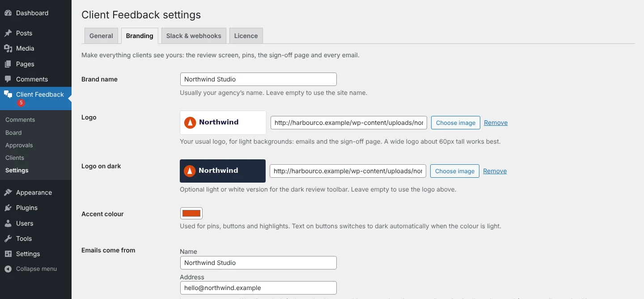Click the Logo on dark URL field
Image resolution: width=644 pixels, height=299 pixels.
[348, 171]
